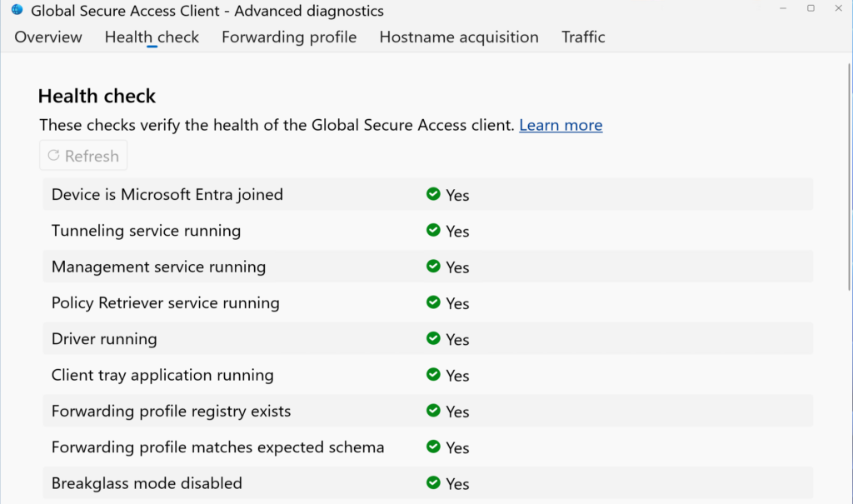Select the check icon next to Management service running

(x=433, y=267)
